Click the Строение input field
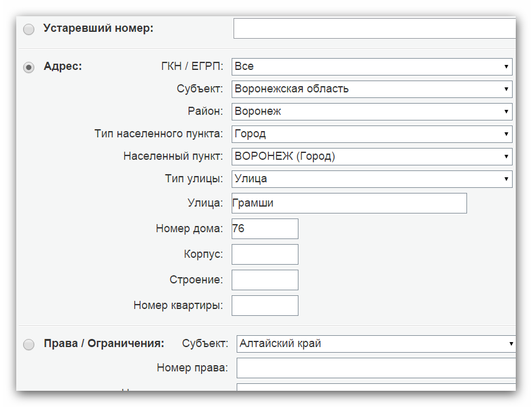Viewport: 532px width, 407px height. 265,280
